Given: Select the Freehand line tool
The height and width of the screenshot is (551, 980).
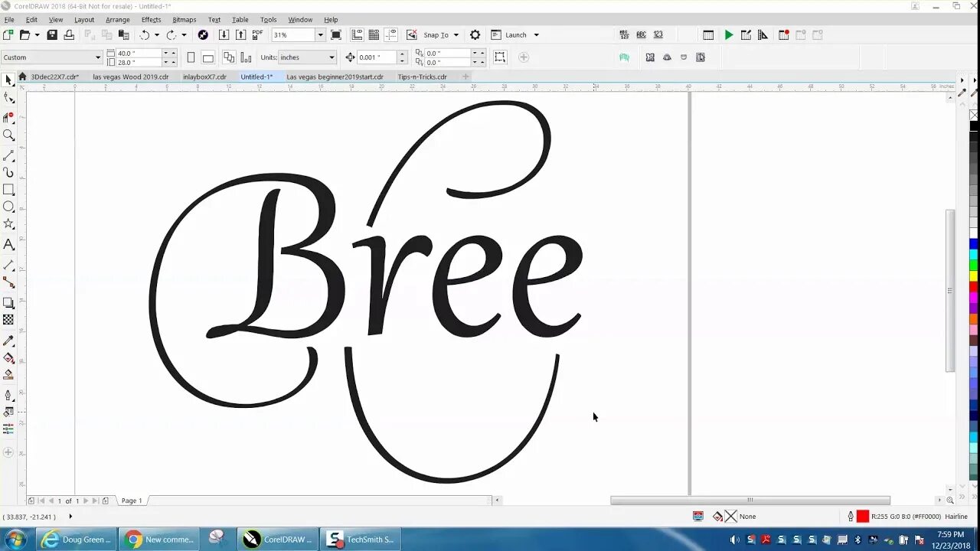Looking at the screenshot, I should pos(8,155).
